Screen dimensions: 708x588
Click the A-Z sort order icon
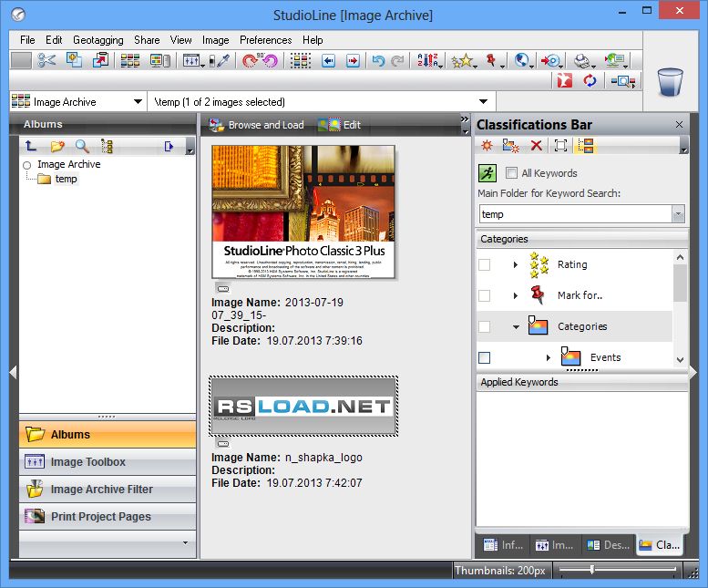[427, 60]
